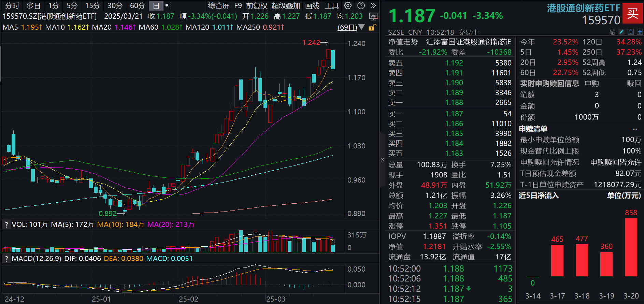The width and height of the screenshot is (644, 304).
Task: Click the MA120 1.011 indicator label
Action: 210,27
